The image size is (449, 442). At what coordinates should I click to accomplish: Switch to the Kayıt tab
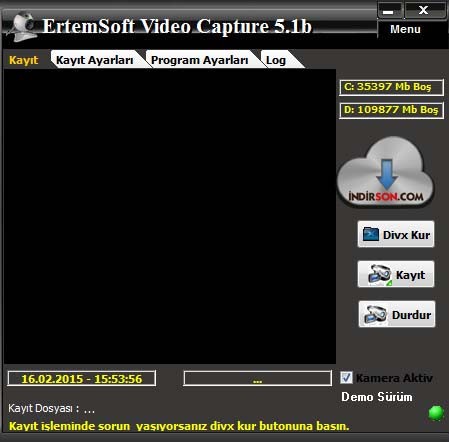[x=24, y=60]
